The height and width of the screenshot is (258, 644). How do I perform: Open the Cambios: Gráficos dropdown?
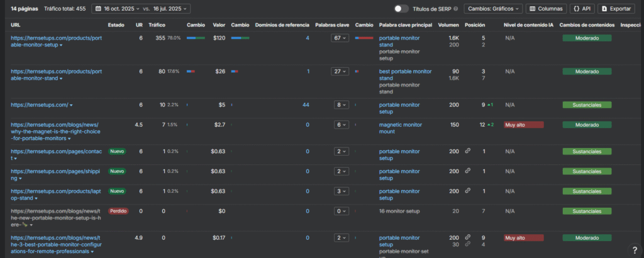tap(493, 9)
